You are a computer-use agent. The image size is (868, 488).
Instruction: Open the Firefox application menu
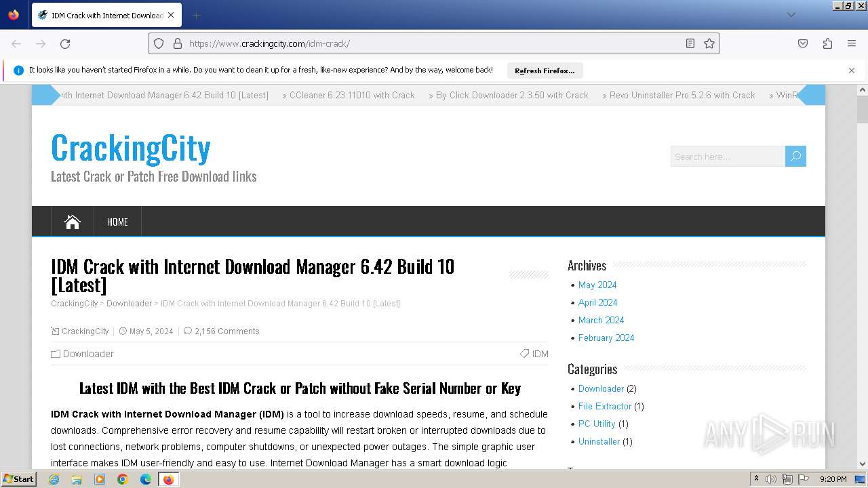[852, 43]
